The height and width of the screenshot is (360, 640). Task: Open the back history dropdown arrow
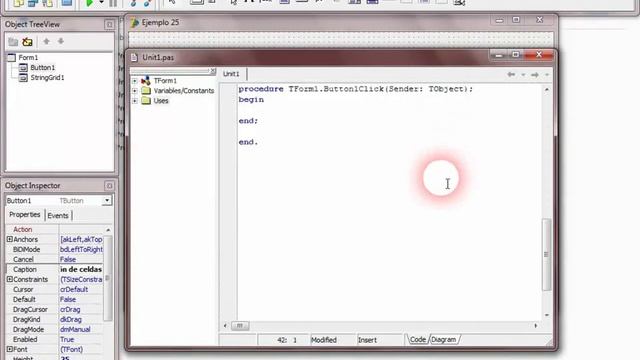[523, 75]
